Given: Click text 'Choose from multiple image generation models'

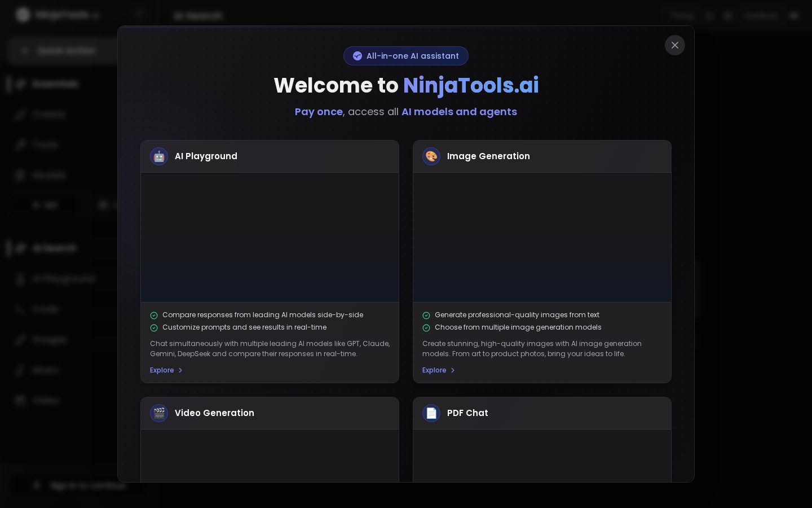Looking at the screenshot, I should pos(518,327).
